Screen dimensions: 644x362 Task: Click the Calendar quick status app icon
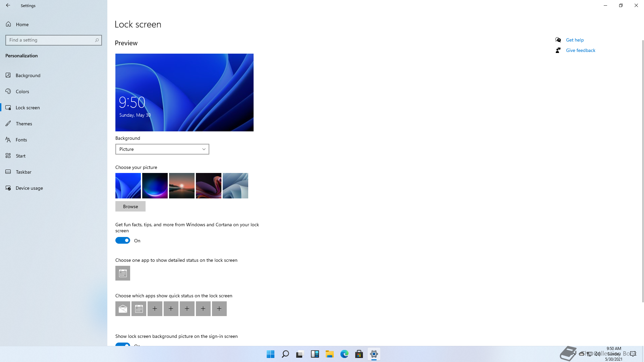(139, 309)
